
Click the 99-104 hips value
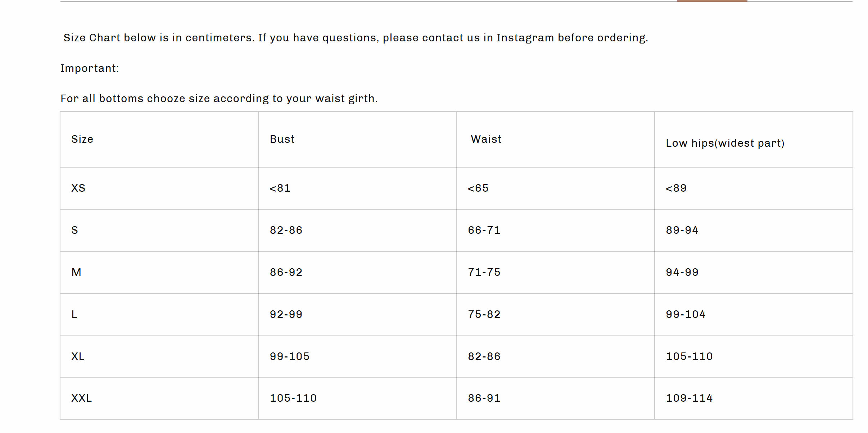(x=686, y=314)
